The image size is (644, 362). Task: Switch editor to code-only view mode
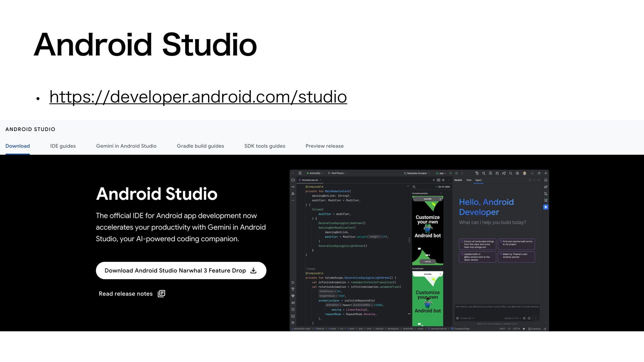[434, 180]
